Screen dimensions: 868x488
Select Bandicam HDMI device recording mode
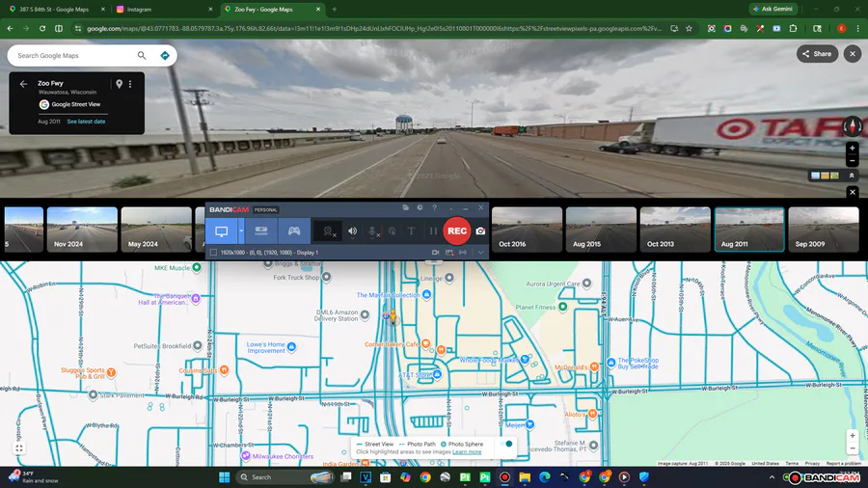261,231
